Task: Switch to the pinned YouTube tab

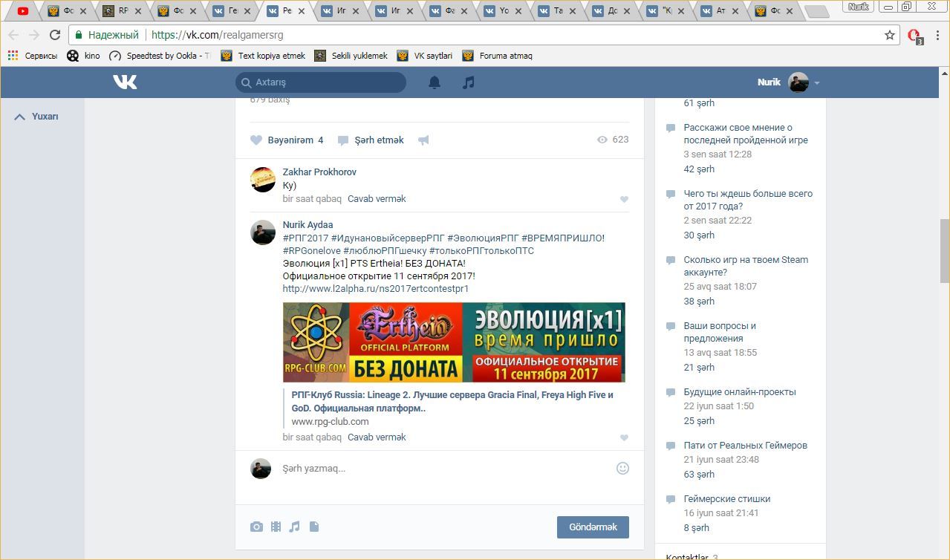Action: (x=23, y=11)
